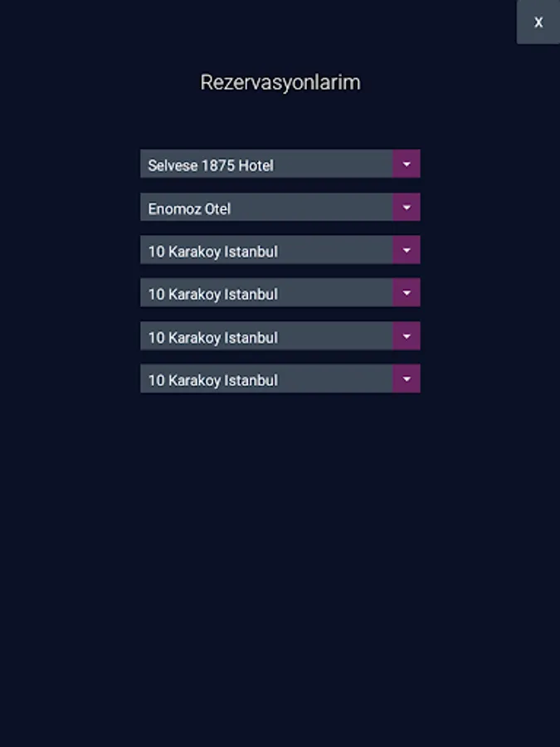Viewport: 560px width, 747px height.
Task: Select the Selvese 1875 Hotel label text
Action: click(x=211, y=165)
